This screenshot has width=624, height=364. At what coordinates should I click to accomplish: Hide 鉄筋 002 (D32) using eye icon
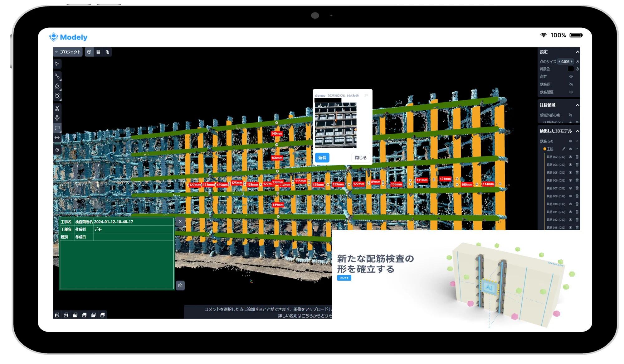click(570, 157)
